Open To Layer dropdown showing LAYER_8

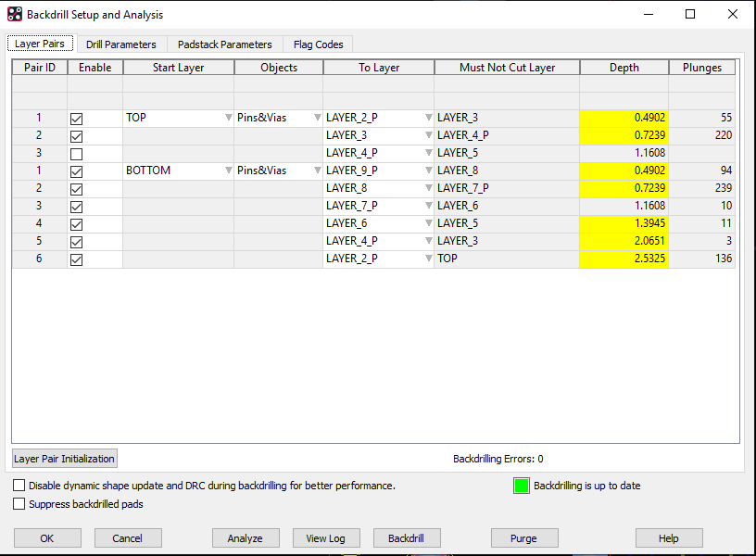[428, 188]
